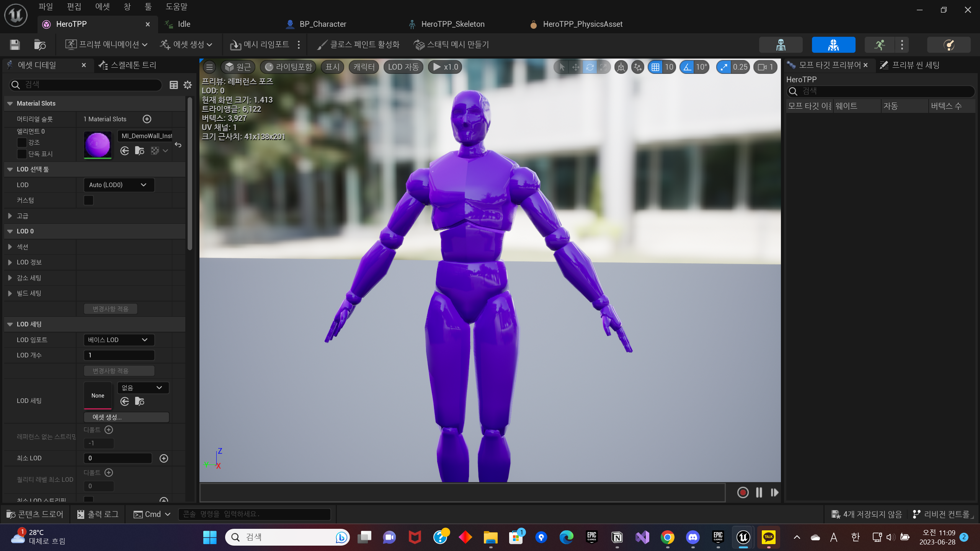Image resolution: width=980 pixels, height=551 pixels.
Task: Click the purple material thumbnail swatch
Action: coord(98,145)
